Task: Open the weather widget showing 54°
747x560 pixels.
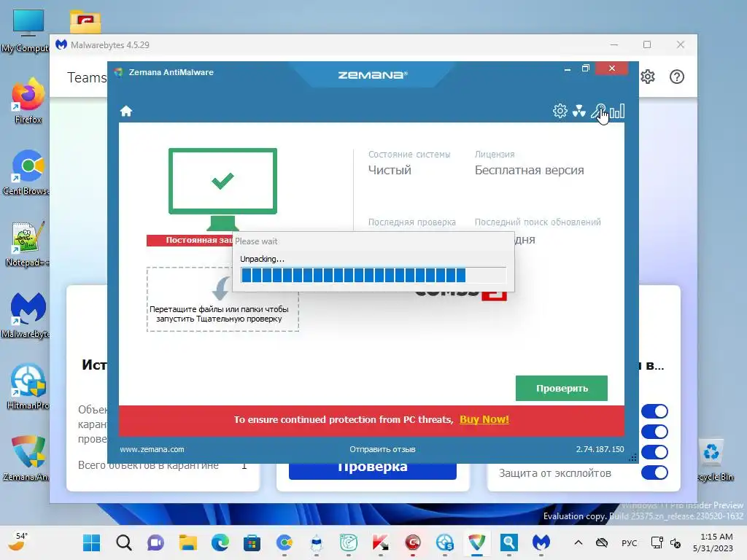Action: [18, 542]
